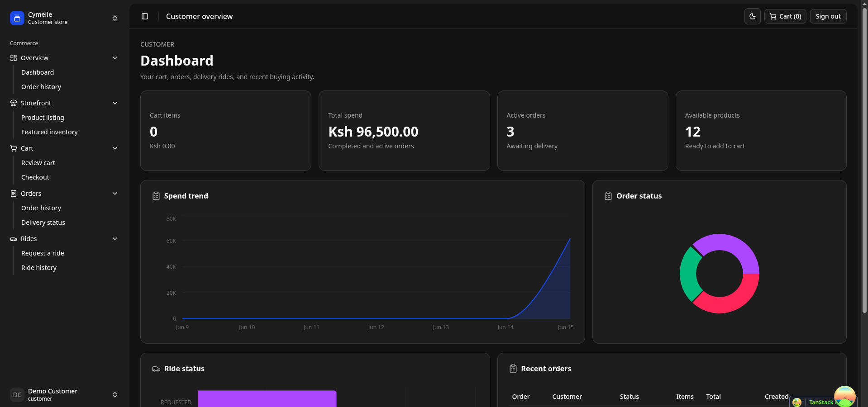The image size is (868, 407).
Task: Click the Cymelle store logo icon
Action: pyautogui.click(x=17, y=18)
